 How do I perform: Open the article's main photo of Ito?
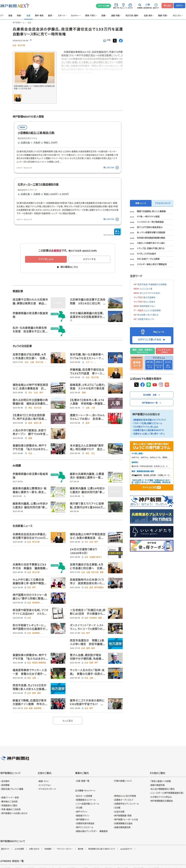pos(34,68)
